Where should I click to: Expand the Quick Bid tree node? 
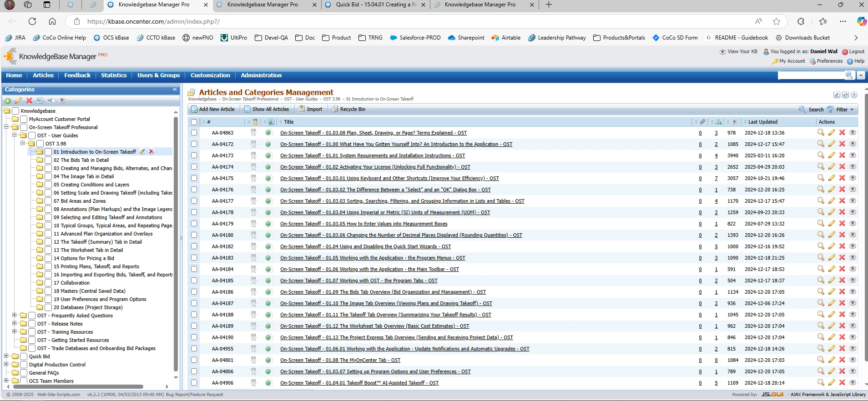[6, 356]
